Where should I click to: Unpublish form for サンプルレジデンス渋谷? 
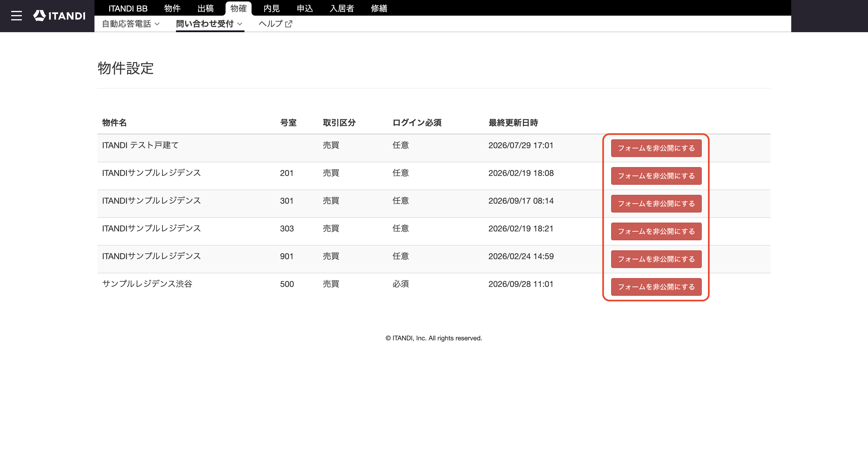coord(656,287)
